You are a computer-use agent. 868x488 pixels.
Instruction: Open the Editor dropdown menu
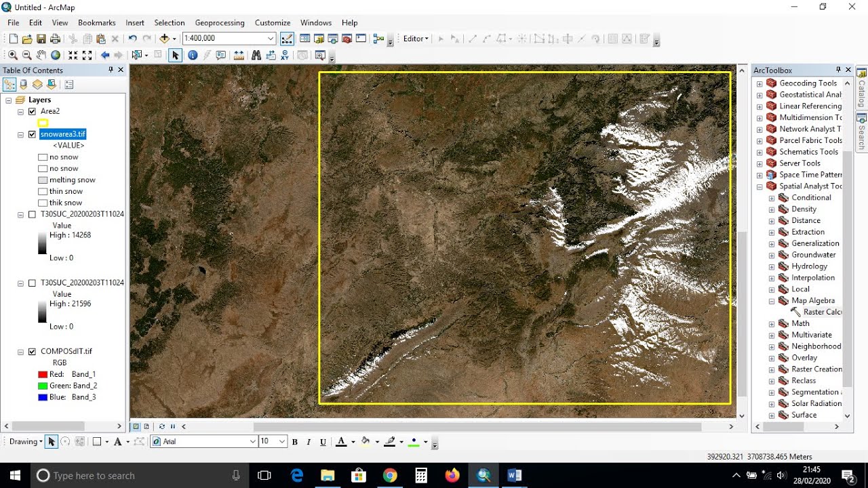[416, 39]
